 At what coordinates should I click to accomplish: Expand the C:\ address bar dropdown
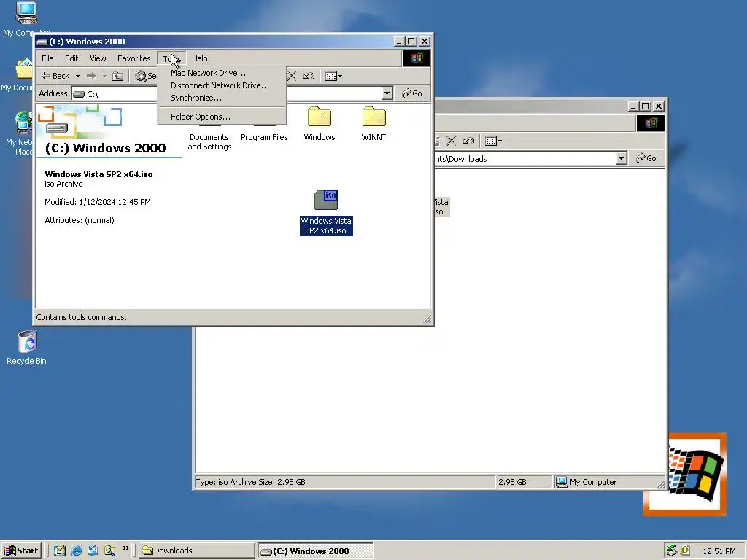coord(387,93)
